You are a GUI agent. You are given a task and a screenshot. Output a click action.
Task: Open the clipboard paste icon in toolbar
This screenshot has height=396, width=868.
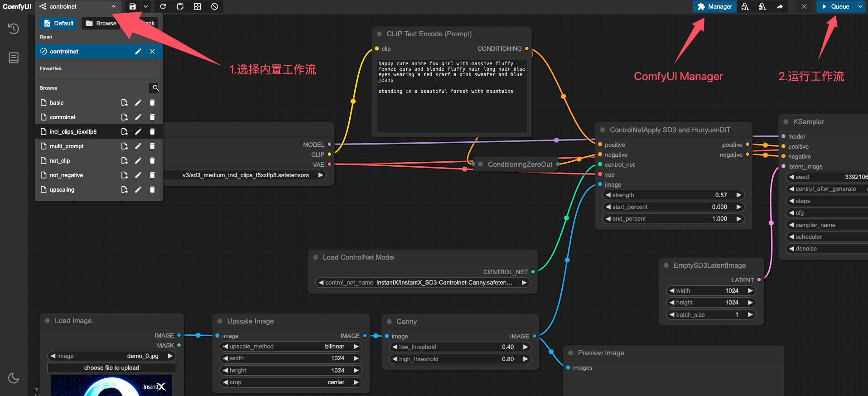pyautogui.click(x=180, y=6)
